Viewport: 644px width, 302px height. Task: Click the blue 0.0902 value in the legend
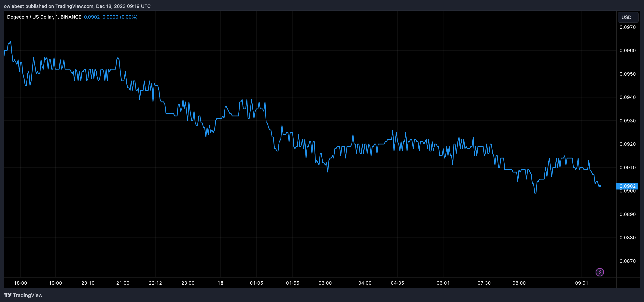(92, 17)
